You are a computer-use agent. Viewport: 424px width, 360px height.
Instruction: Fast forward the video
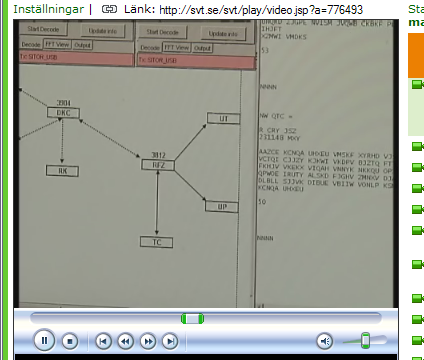(148, 341)
